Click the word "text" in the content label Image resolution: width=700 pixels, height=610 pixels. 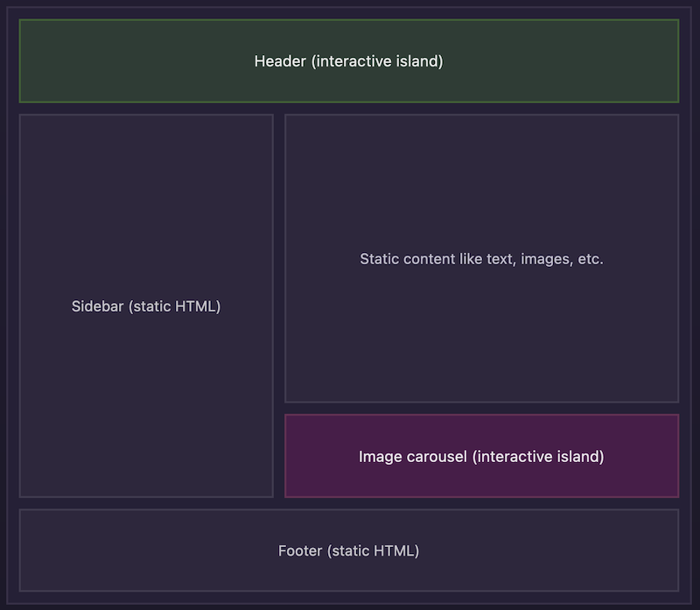[500, 259]
